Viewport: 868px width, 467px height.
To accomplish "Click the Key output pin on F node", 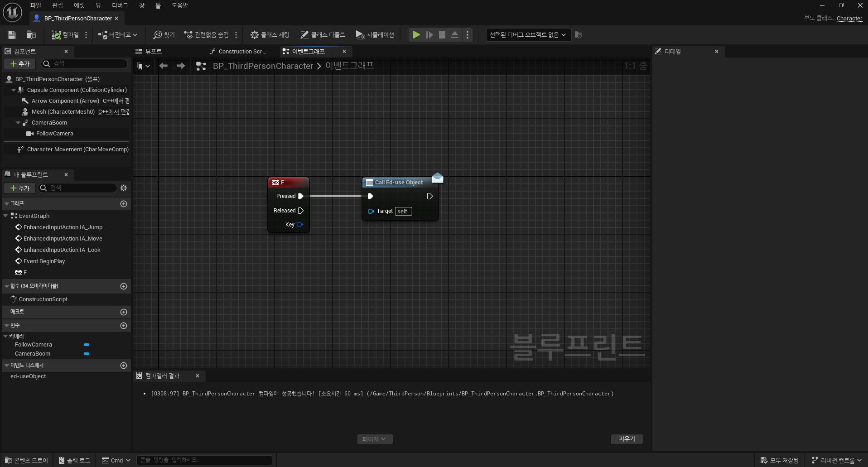I will (299, 225).
